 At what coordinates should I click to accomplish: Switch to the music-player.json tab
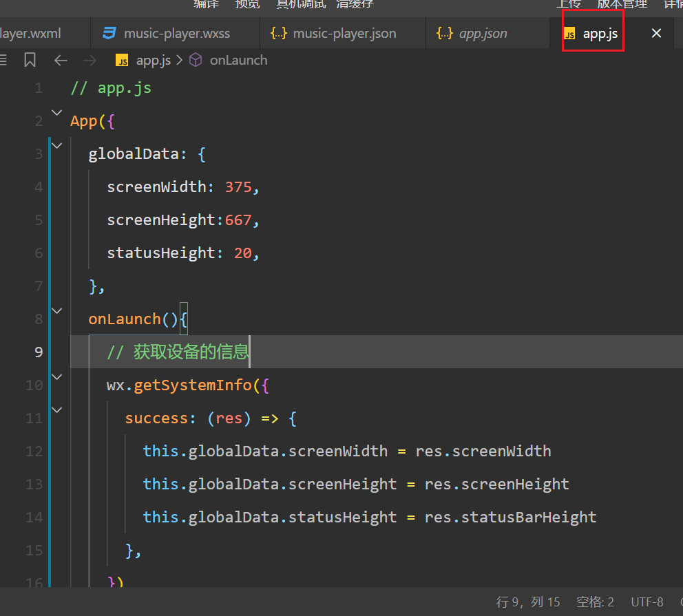click(x=344, y=33)
